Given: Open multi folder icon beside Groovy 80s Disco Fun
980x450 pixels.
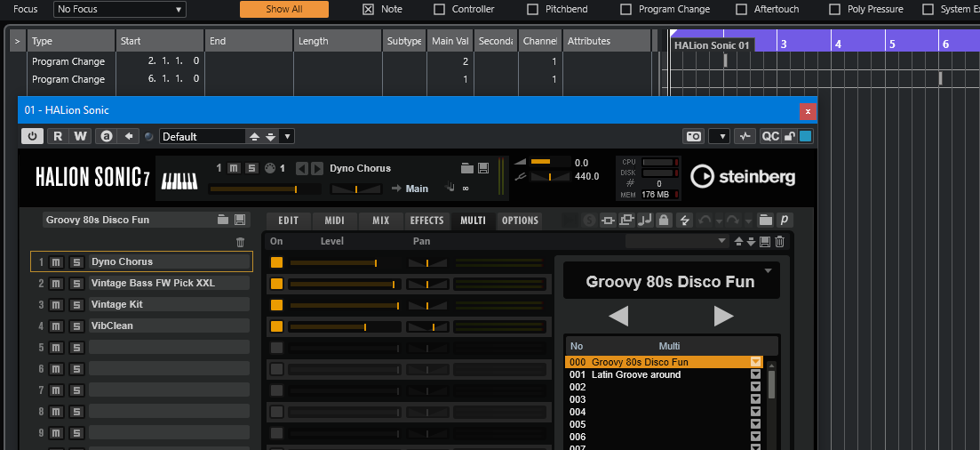Looking at the screenshot, I should point(222,220).
